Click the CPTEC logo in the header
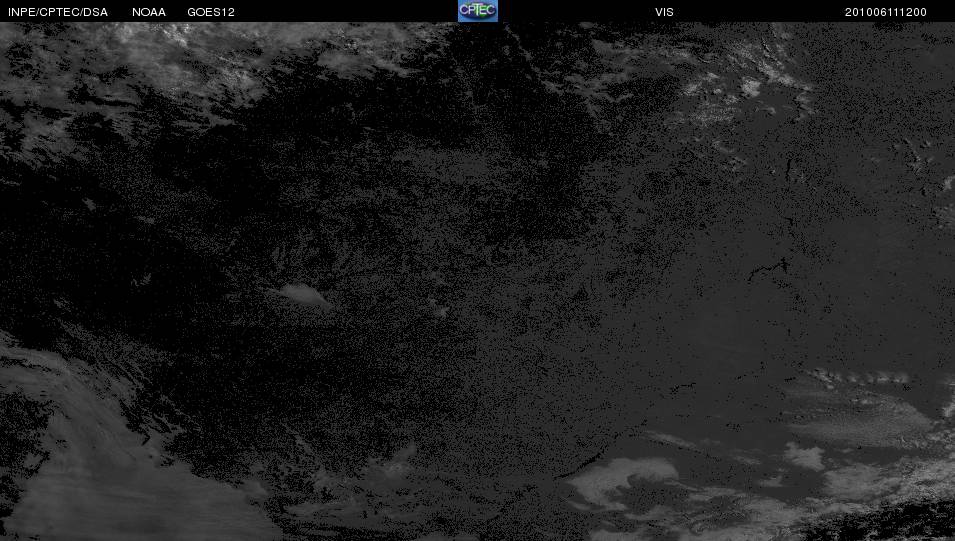This screenshot has width=955, height=541. pos(478,11)
